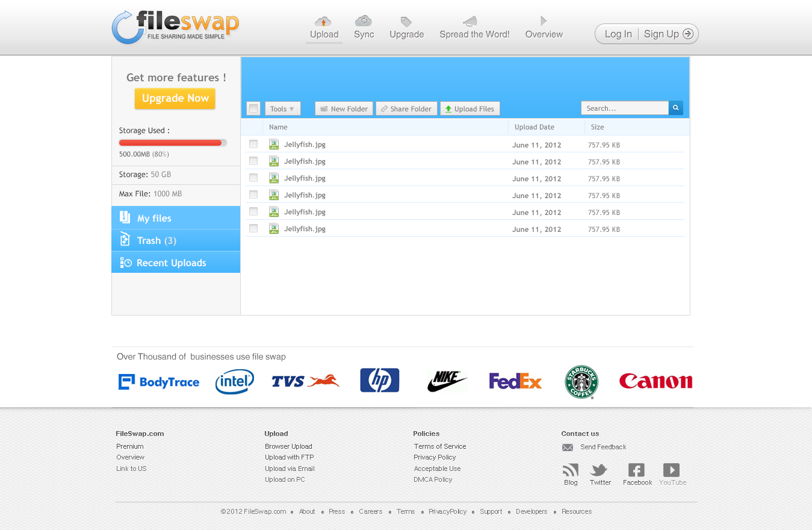This screenshot has width=812, height=530.
Task: Open the Facebook icon in footer
Action: (x=636, y=470)
